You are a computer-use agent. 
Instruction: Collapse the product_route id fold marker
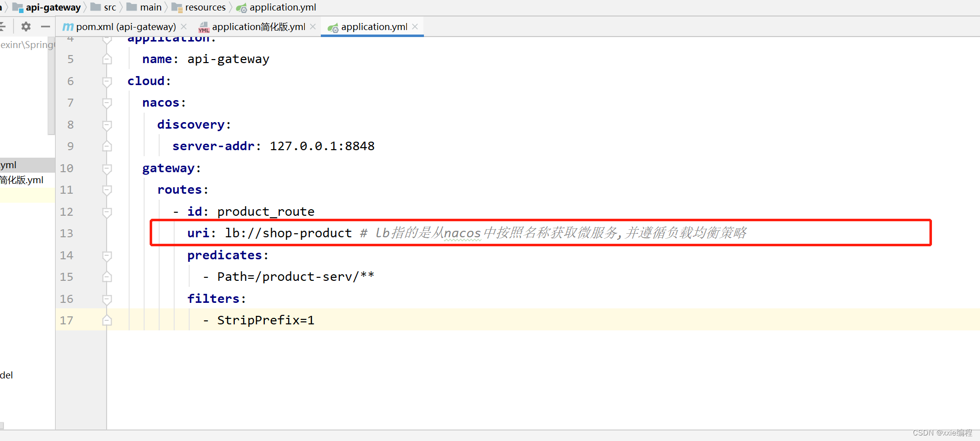pos(107,212)
